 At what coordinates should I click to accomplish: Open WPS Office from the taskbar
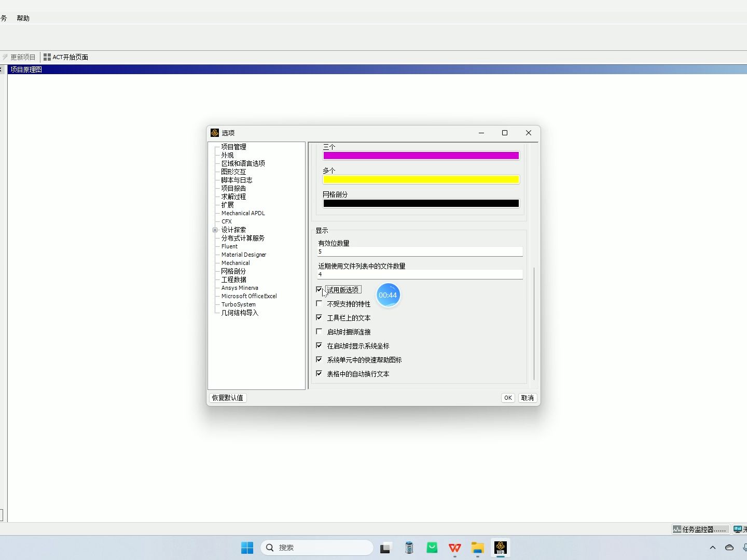coord(454,548)
